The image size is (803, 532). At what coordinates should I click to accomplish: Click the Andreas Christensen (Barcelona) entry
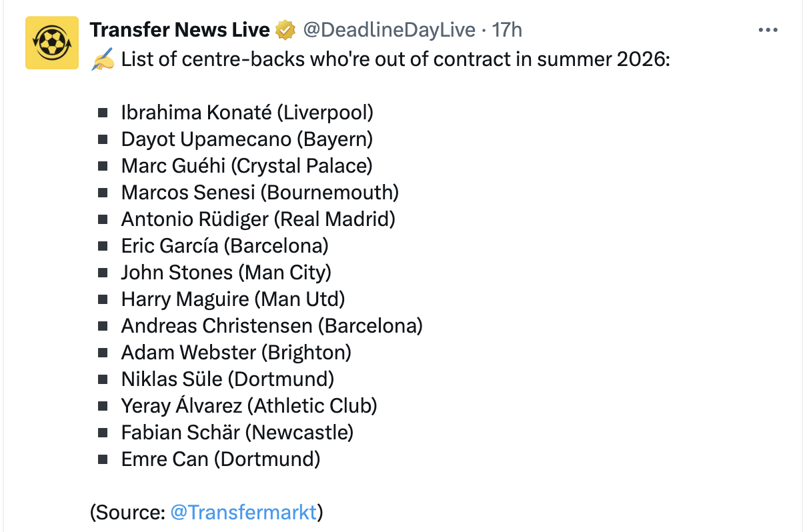tap(271, 326)
